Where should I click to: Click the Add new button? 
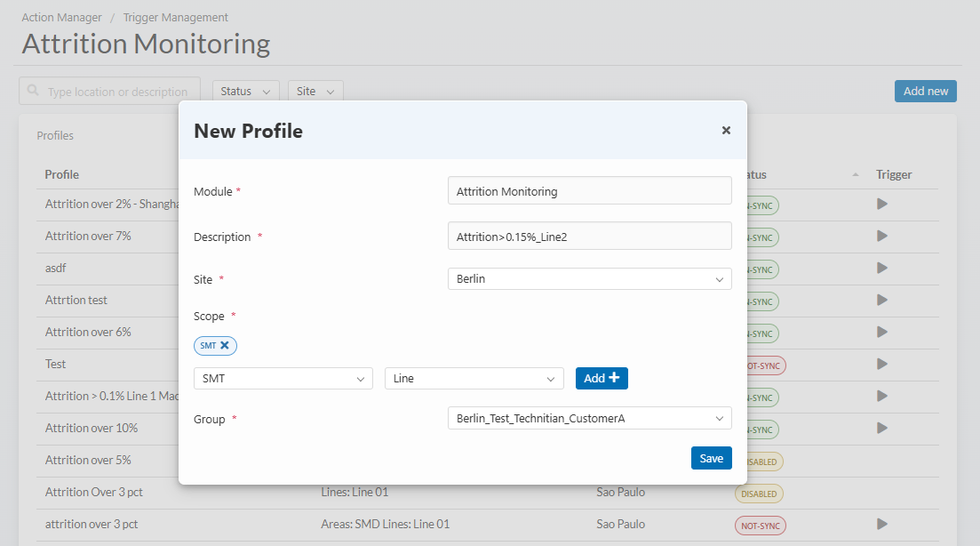(x=925, y=92)
